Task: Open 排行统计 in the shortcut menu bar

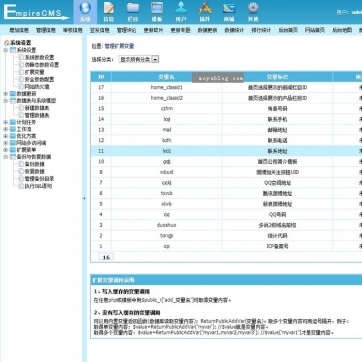Action: (261, 30)
